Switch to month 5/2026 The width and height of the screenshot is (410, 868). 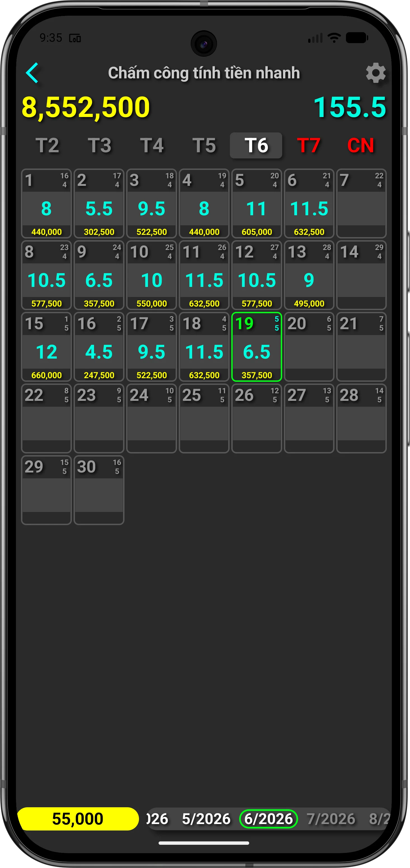click(206, 819)
